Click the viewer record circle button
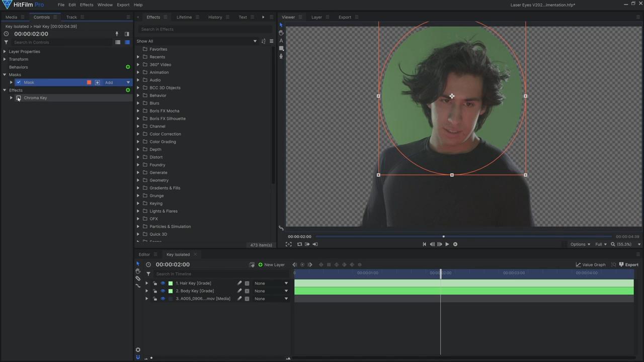This screenshot has height=362, width=644. (455, 244)
